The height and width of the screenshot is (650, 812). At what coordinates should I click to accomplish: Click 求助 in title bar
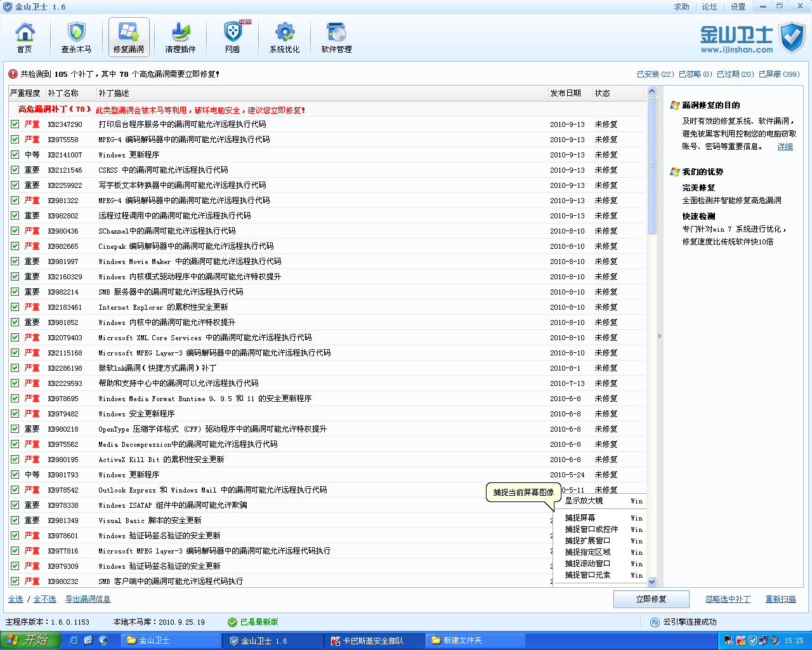[682, 7]
